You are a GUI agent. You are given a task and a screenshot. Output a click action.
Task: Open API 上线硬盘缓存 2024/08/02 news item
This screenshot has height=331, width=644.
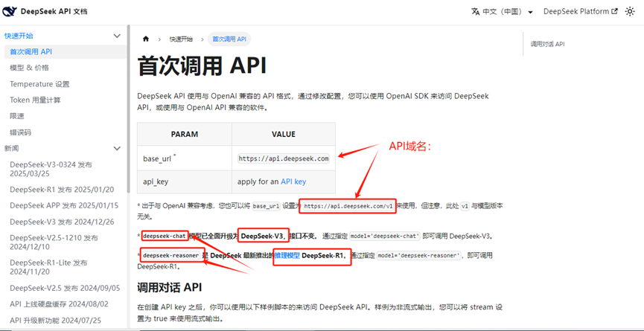59,304
